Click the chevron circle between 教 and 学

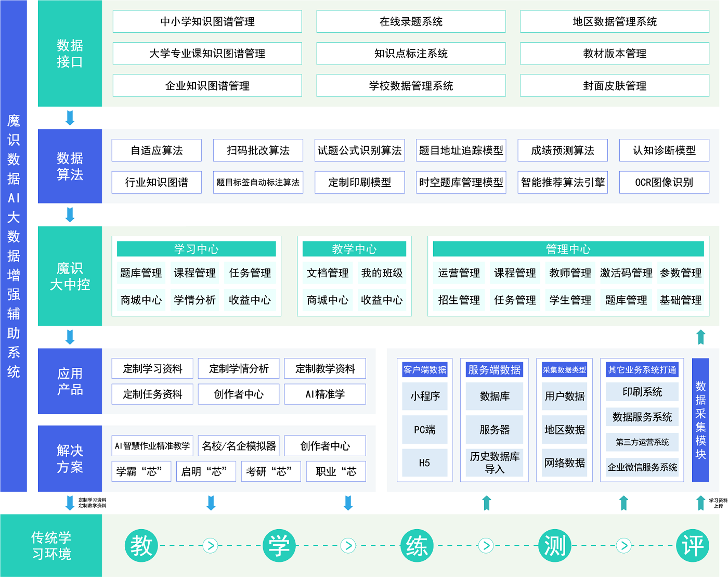[x=210, y=546]
